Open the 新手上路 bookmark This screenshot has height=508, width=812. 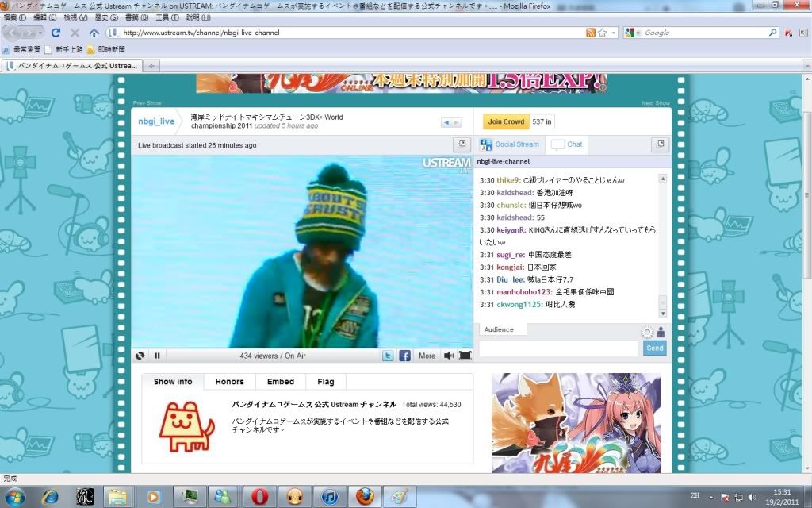pyautogui.click(x=63, y=49)
